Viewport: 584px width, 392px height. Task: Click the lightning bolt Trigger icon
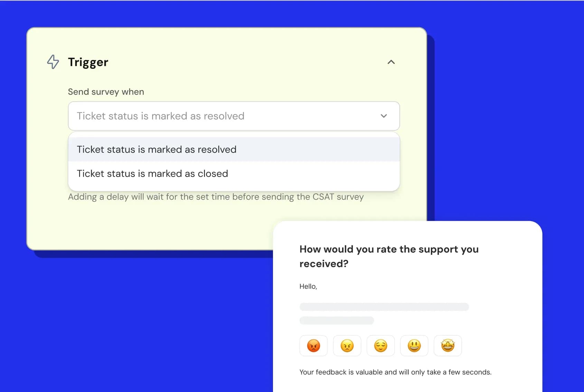(53, 62)
